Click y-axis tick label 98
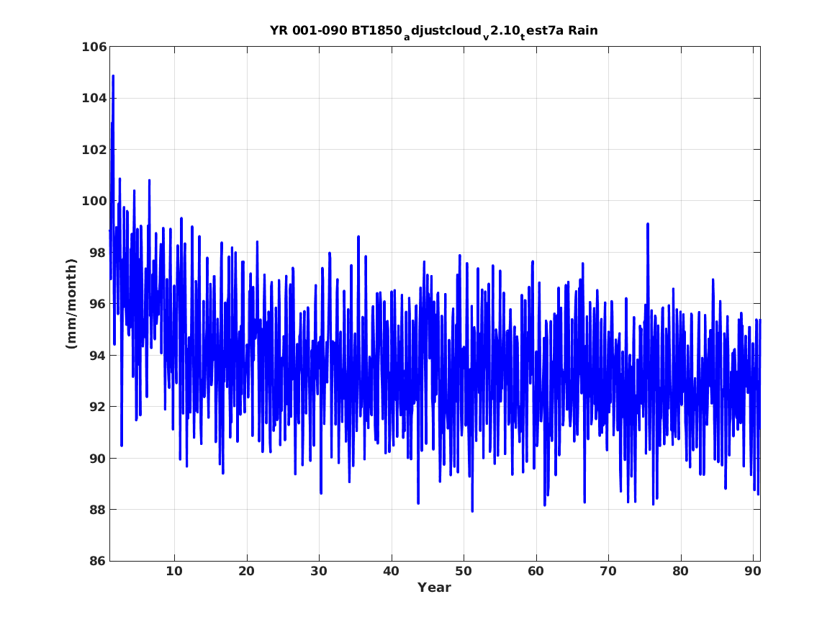840x630 pixels. point(98,252)
